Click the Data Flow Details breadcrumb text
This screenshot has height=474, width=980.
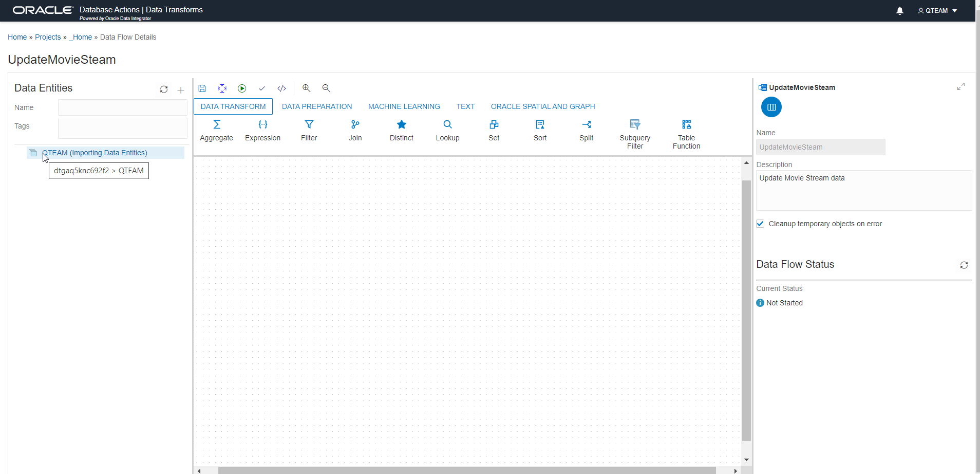[128, 37]
